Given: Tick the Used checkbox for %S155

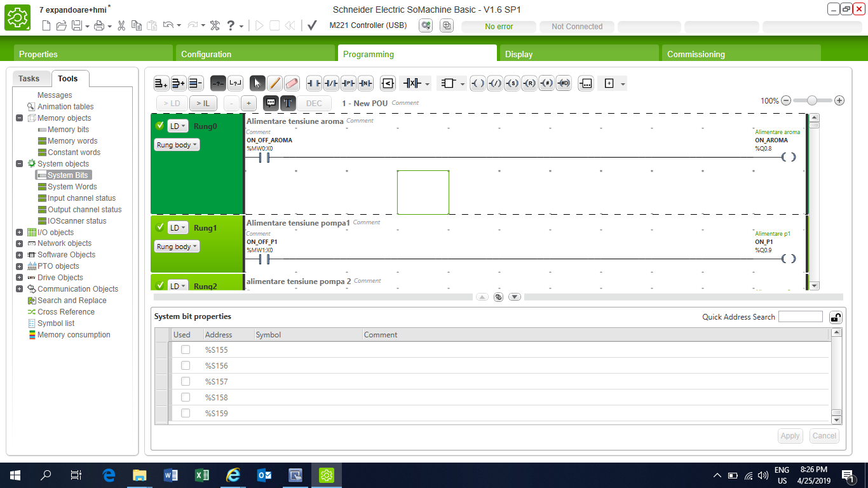Looking at the screenshot, I should tap(186, 349).
